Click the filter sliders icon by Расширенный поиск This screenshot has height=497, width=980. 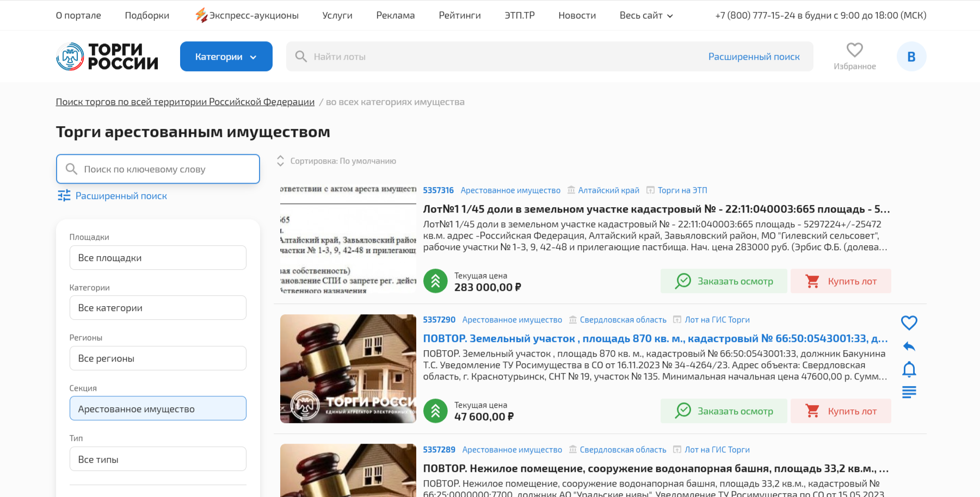(64, 196)
